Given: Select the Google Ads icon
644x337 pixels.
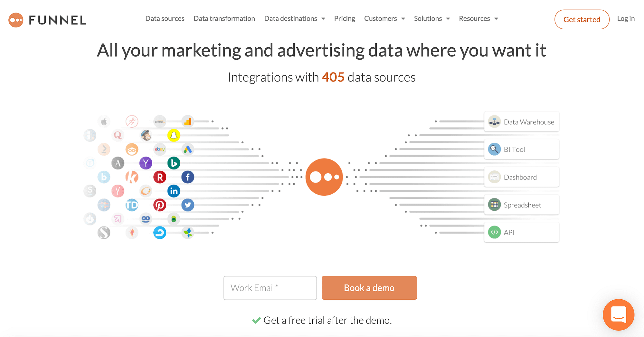Looking at the screenshot, I should [188, 149].
